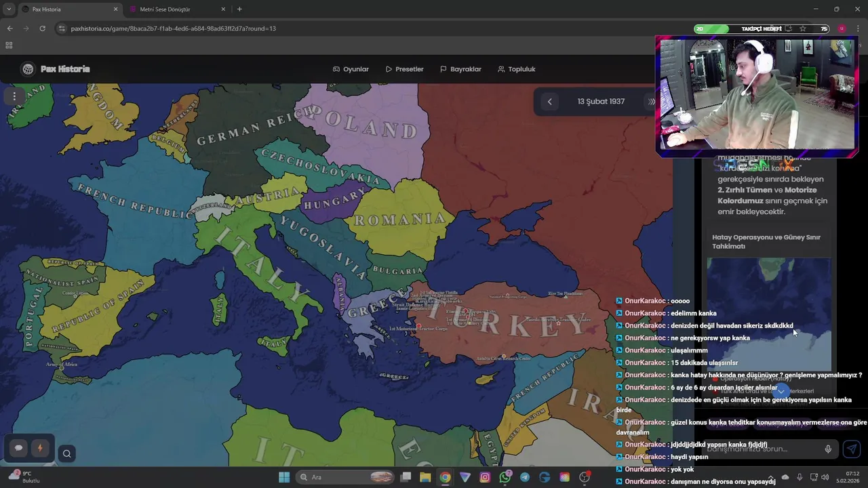Reload the current page

pos(42,28)
